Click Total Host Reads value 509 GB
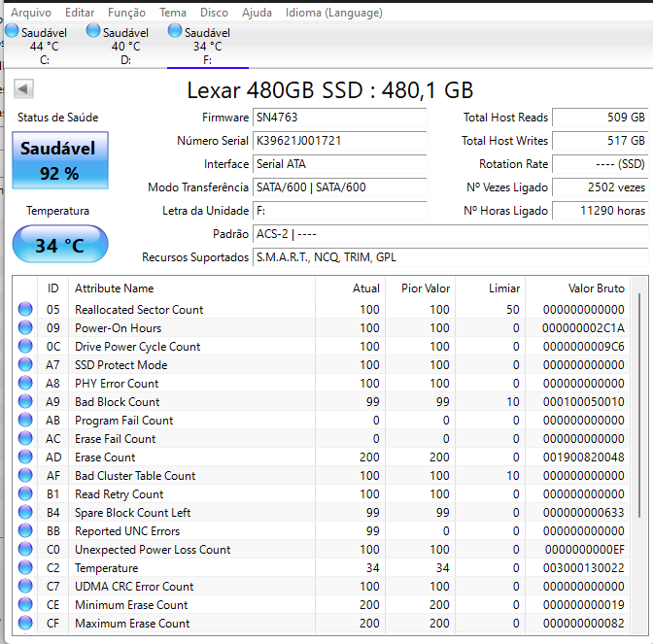The image size is (653, 644). 601,118
